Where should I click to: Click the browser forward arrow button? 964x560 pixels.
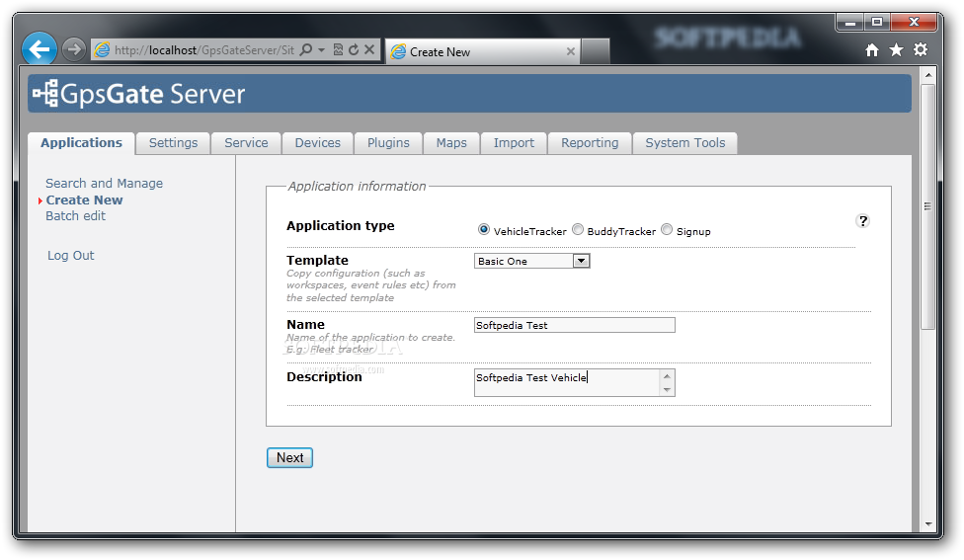[x=74, y=49]
